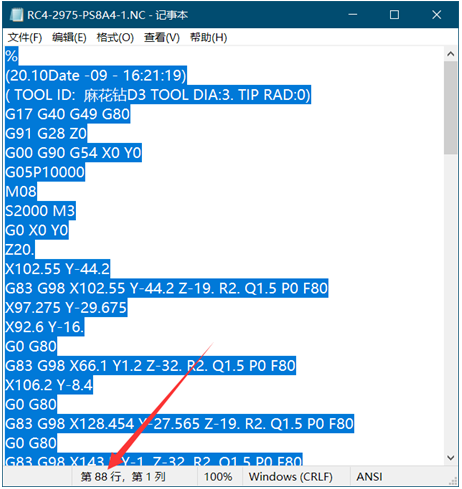Click the window resize grip in corner

pyautogui.click(x=453, y=481)
